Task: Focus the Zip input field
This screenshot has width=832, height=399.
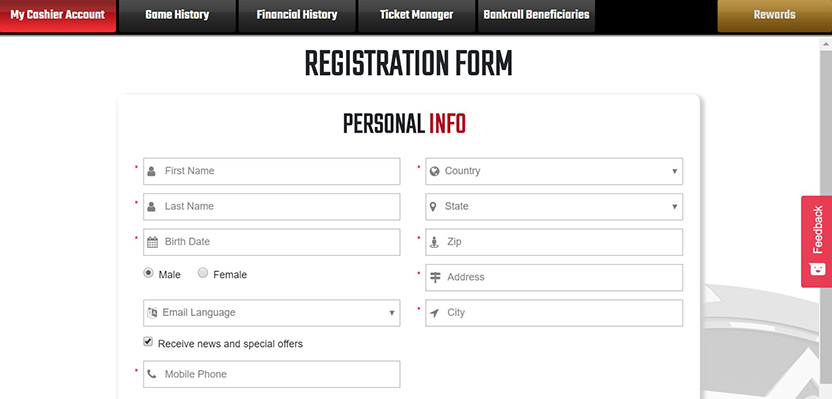Action: pyautogui.click(x=554, y=242)
